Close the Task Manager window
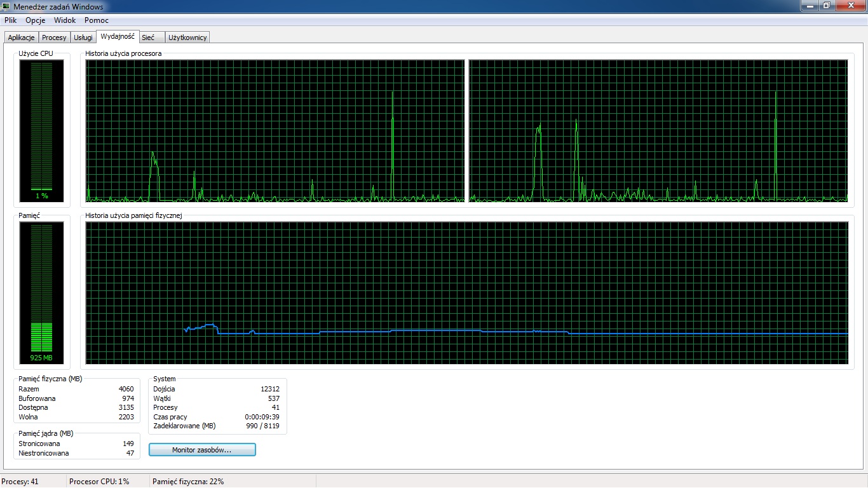Viewport: 868px width, 488px height. click(850, 6)
